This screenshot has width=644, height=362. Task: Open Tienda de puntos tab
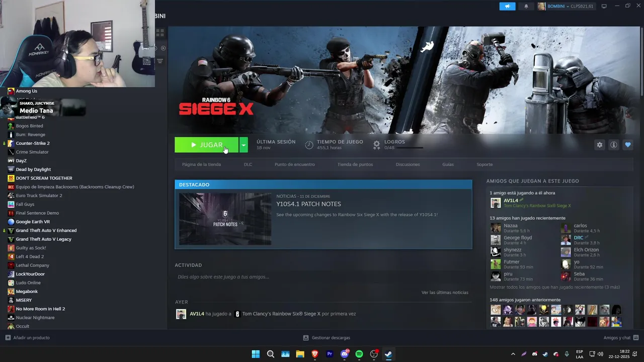click(355, 164)
